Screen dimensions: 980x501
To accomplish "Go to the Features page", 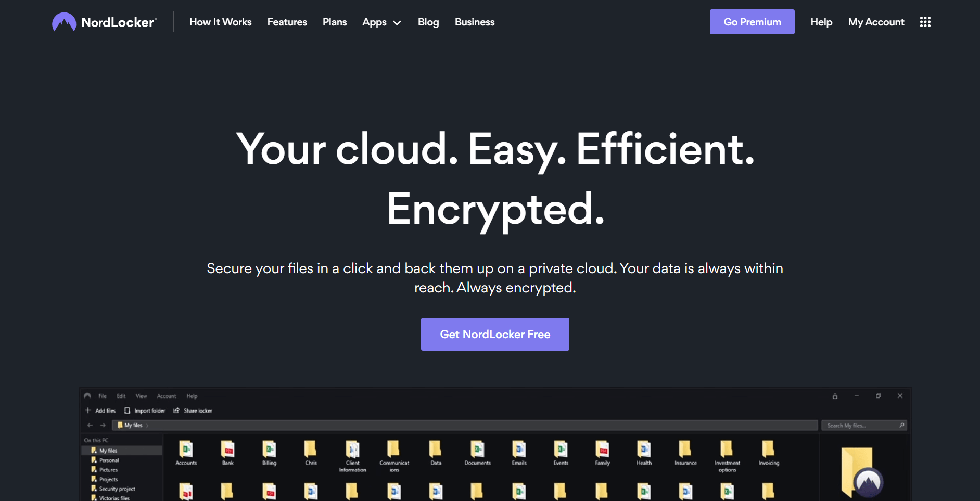I will [287, 22].
